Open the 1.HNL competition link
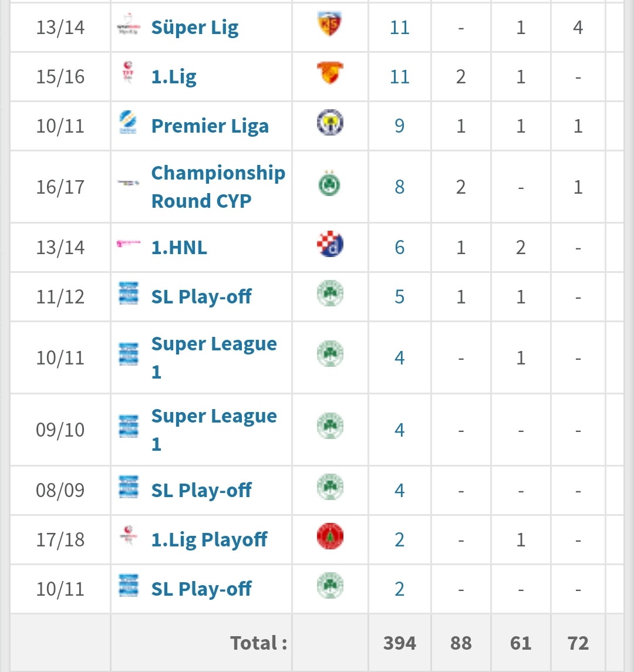 coord(179,248)
